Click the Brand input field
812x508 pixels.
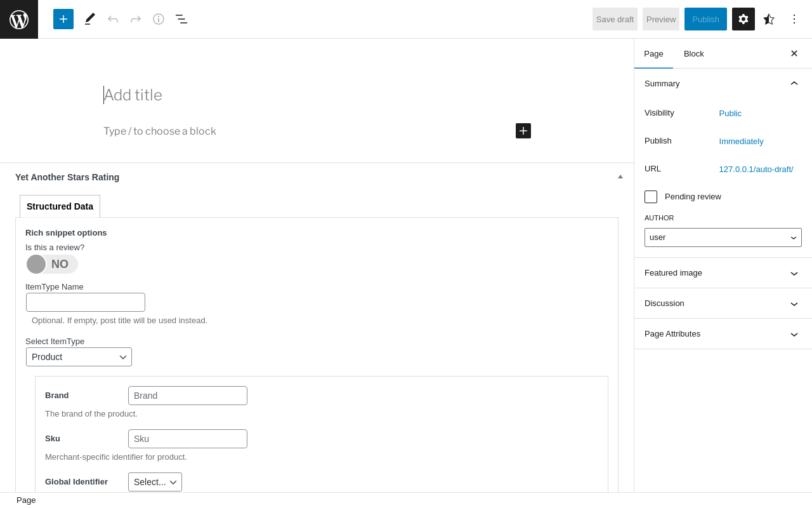coord(188,396)
